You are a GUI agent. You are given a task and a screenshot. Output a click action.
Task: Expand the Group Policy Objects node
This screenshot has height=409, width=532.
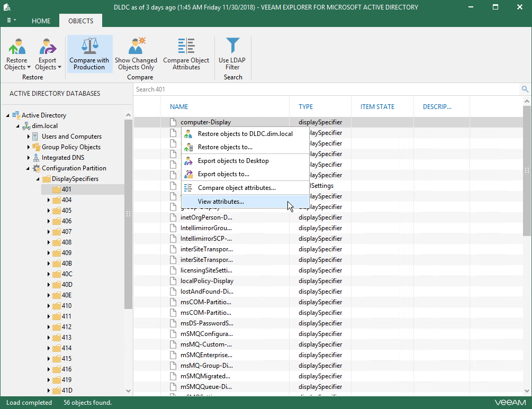tap(29, 147)
